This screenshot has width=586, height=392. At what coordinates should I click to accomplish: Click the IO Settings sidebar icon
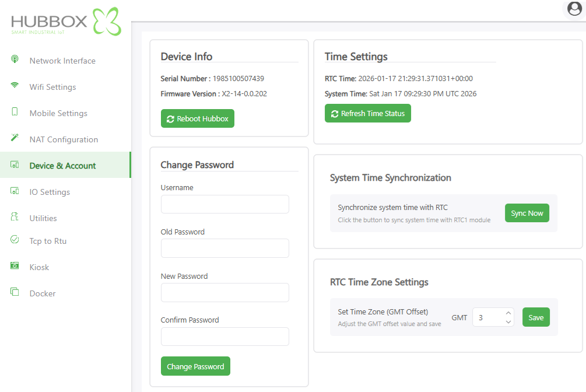coord(15,191)
